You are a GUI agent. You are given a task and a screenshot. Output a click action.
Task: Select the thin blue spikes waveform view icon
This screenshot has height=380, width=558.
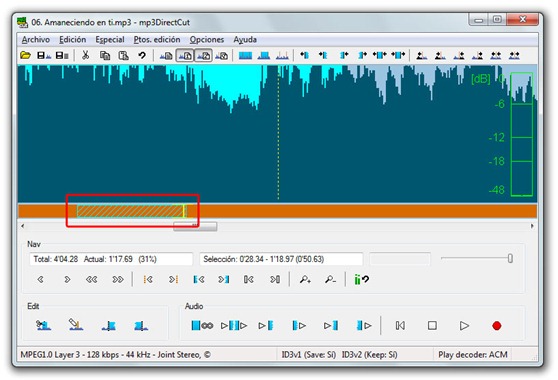[x=282, y=56]
